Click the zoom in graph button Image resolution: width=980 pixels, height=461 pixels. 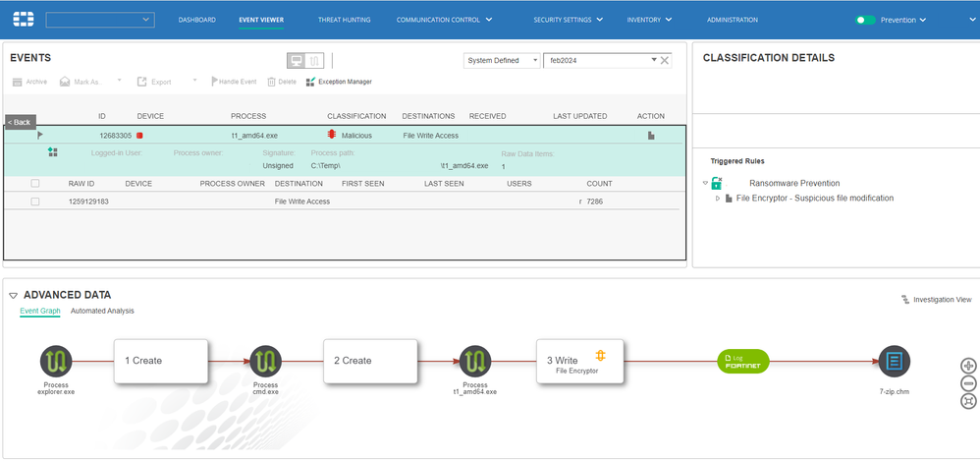pyautogui.click(x=968, y=366)
